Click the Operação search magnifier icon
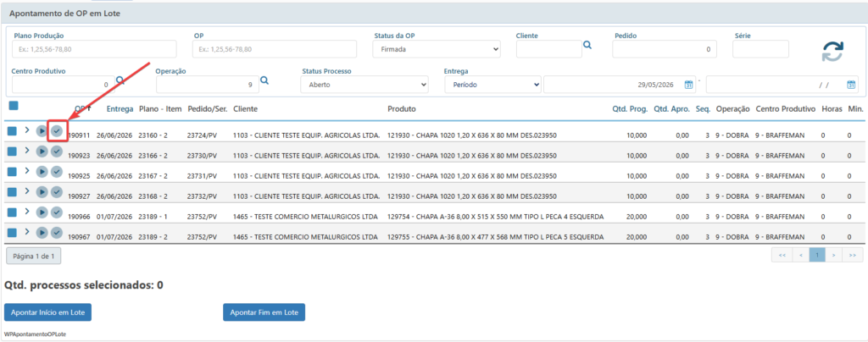This screenshot has height=342, width=868. 264,80
